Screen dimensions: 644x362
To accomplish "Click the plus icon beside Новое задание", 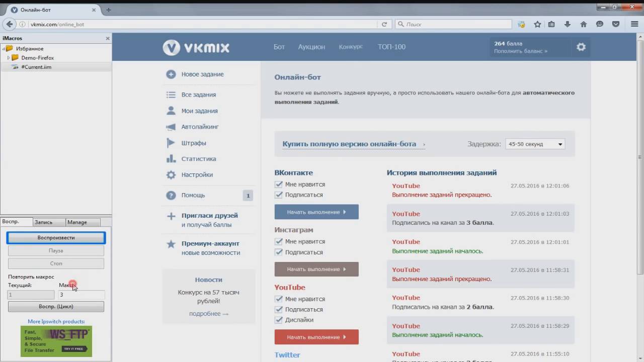I will (171, 74).
